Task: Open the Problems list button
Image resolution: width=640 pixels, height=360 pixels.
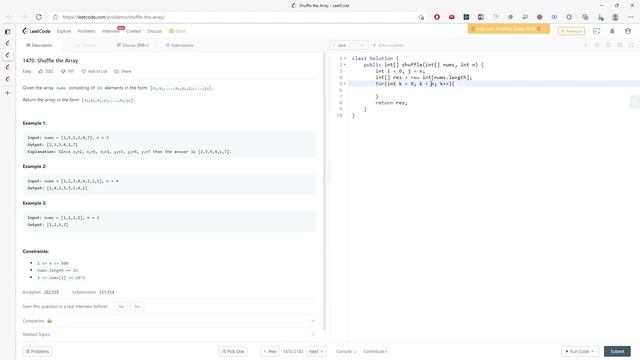Action: pos(37,351)
